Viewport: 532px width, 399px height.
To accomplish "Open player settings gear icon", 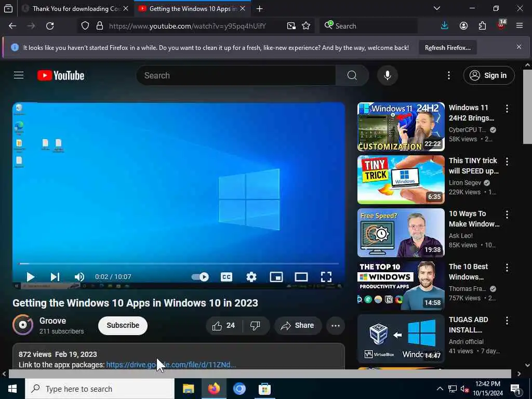I will [251, 277].
